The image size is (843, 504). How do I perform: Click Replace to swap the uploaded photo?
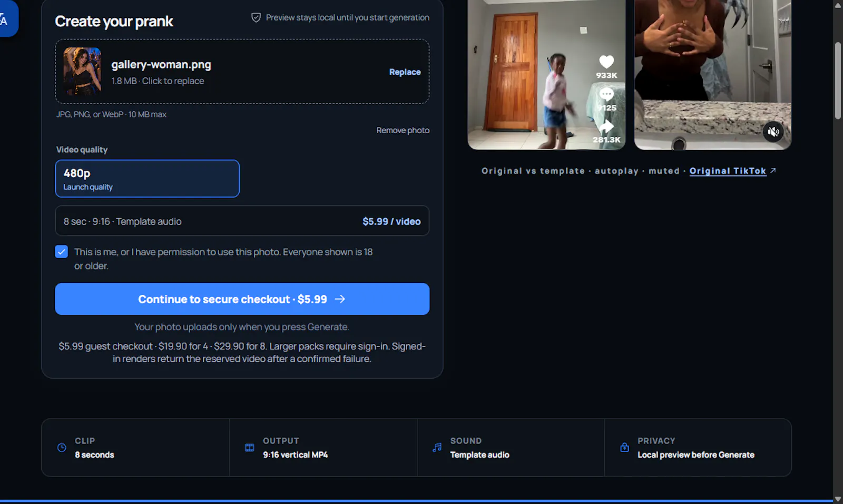coord(405,72)
